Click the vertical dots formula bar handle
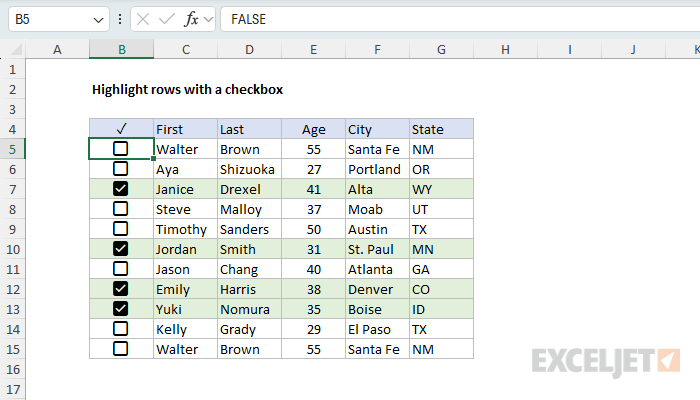 (120, 19)
